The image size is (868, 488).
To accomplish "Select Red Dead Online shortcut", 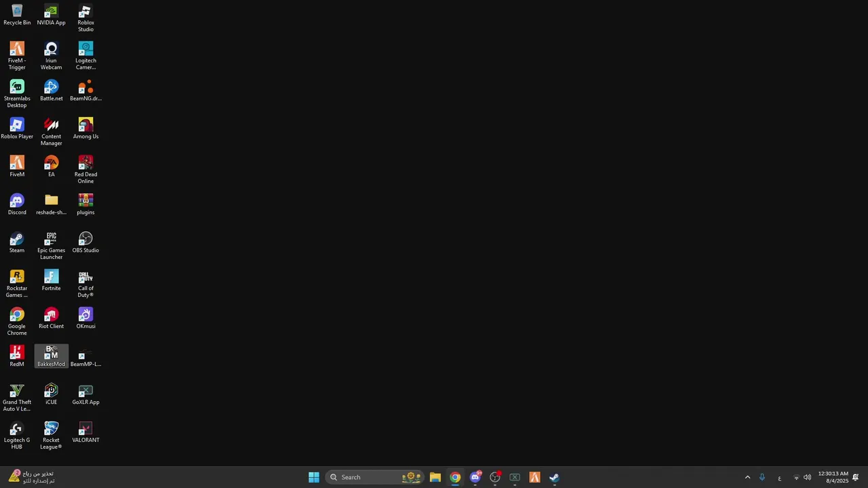I will [x=85, y=170].
